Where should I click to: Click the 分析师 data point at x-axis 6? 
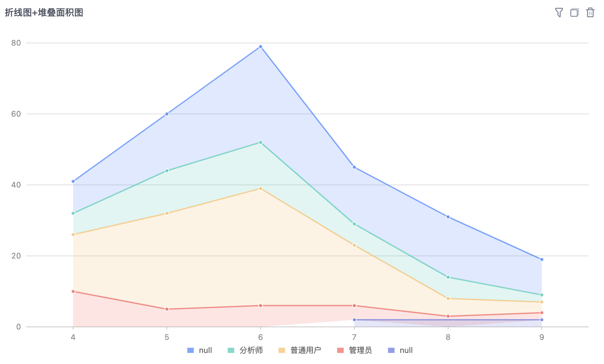point(261,142)
